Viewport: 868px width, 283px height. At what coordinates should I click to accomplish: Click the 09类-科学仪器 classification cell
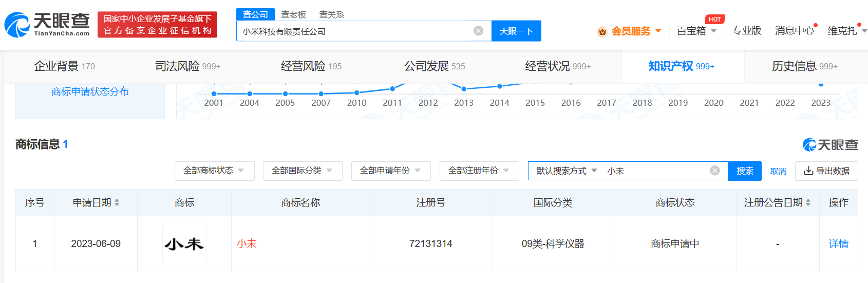(553, 243)
